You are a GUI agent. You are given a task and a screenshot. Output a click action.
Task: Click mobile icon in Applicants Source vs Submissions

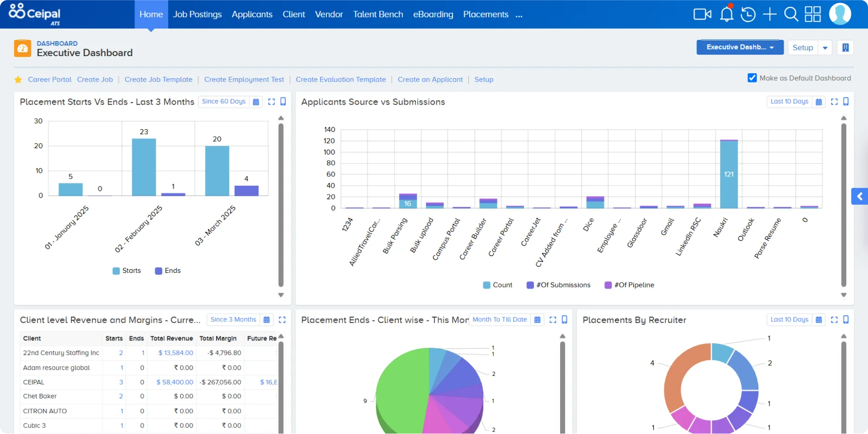[x=846, y=101]
